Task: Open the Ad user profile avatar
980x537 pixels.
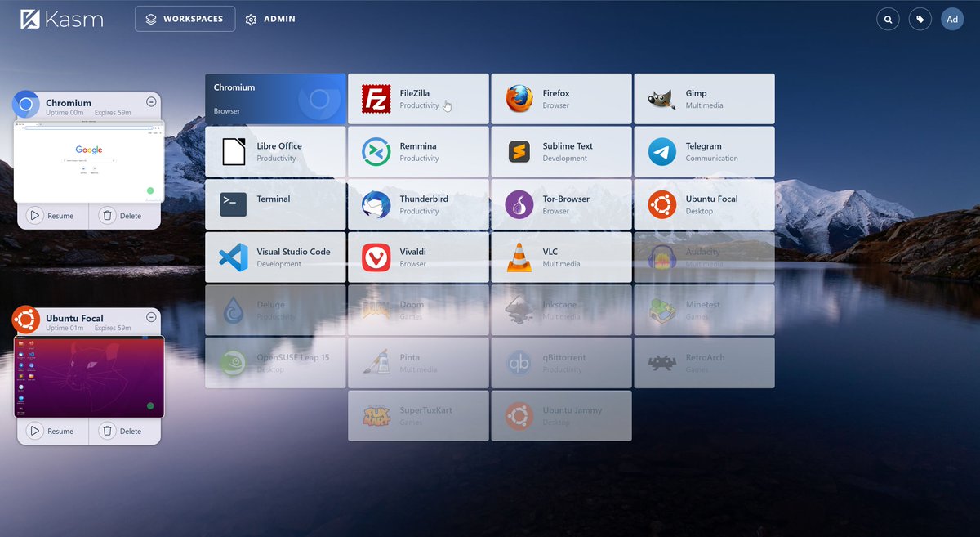Action: pyautogui.click(x=952, y=19)
